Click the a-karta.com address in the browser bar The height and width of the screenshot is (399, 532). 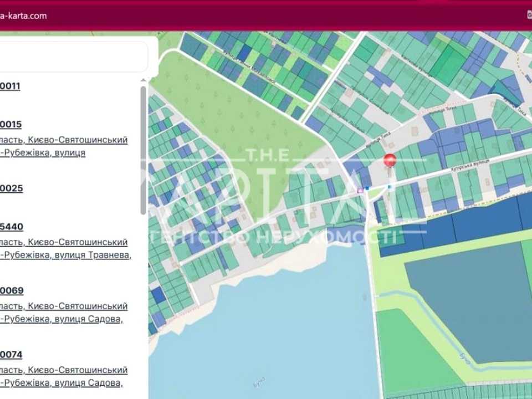[x=23, y=16]
